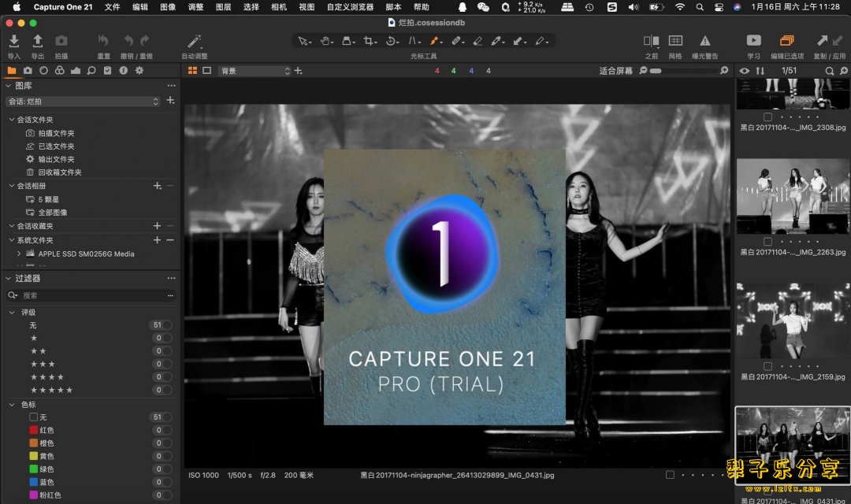
Task: Click the redo arrow in 撤销/重做
Action: (x=144, y=41)
